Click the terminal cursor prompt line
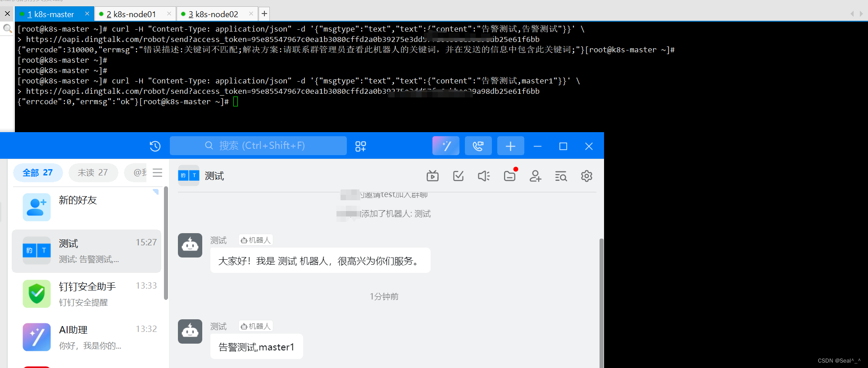Image resolution: width=868 pixels, height=368 pixels. coord(127,101)
